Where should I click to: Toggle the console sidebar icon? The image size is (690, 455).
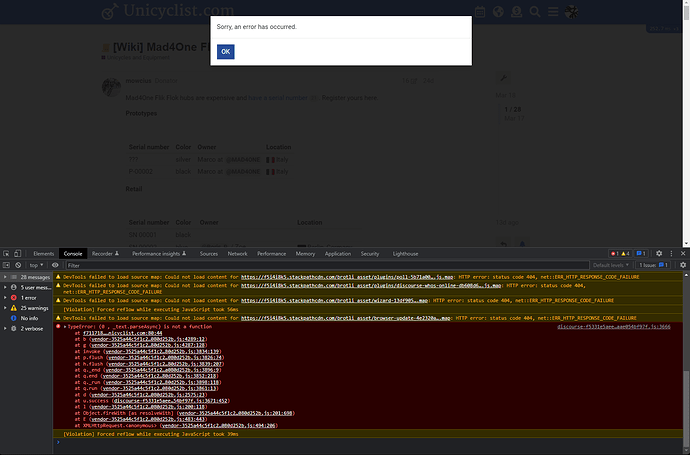[x=6, y=265]
